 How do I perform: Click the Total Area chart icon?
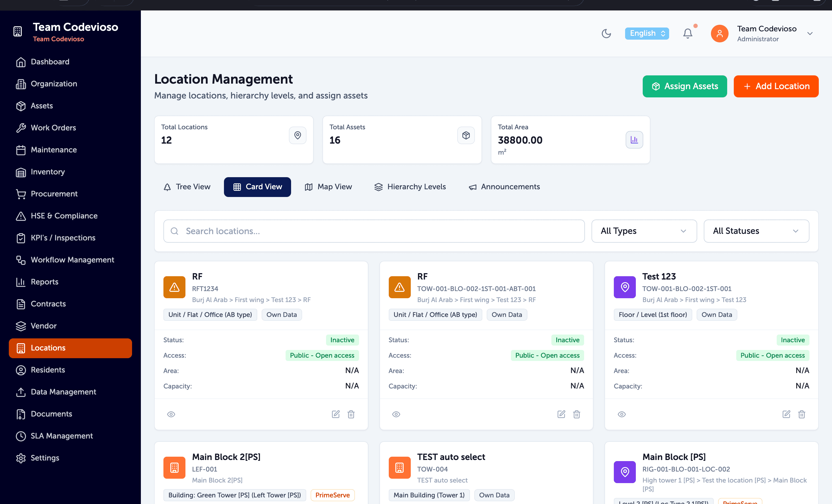coord(634,140)
